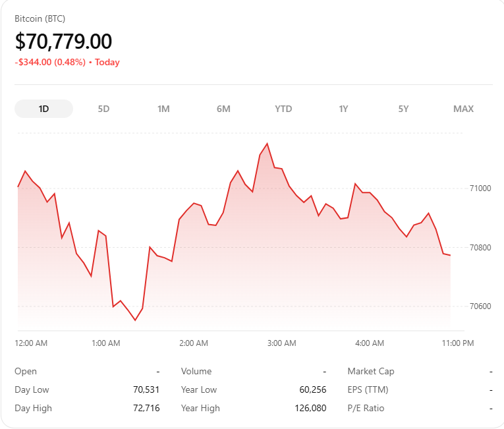The image size is (504, 429).
Task: Click the 2:00 AM time axis label
Action: tap(194, 343)
